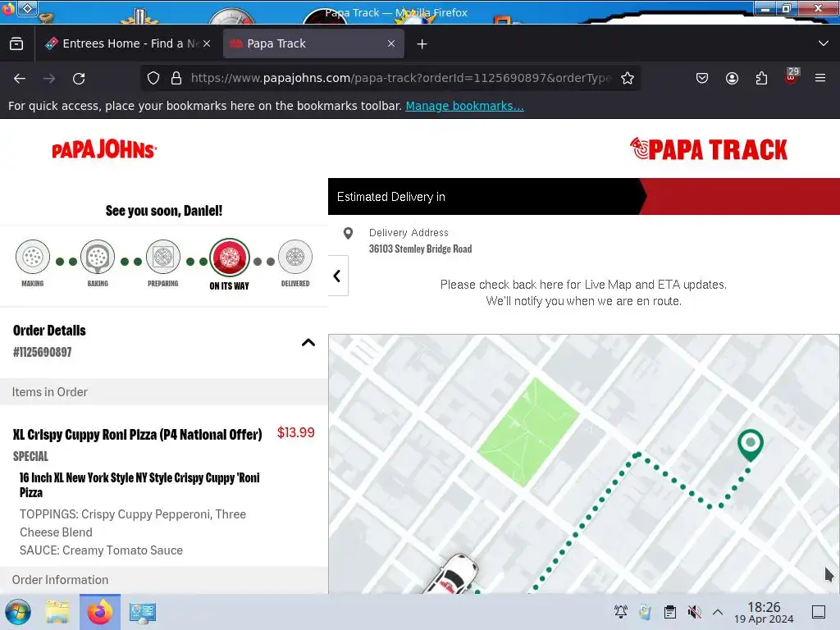Show hidden system tray icons
Image resolution: width=840 pixels, height=630 pixels.
718,612
